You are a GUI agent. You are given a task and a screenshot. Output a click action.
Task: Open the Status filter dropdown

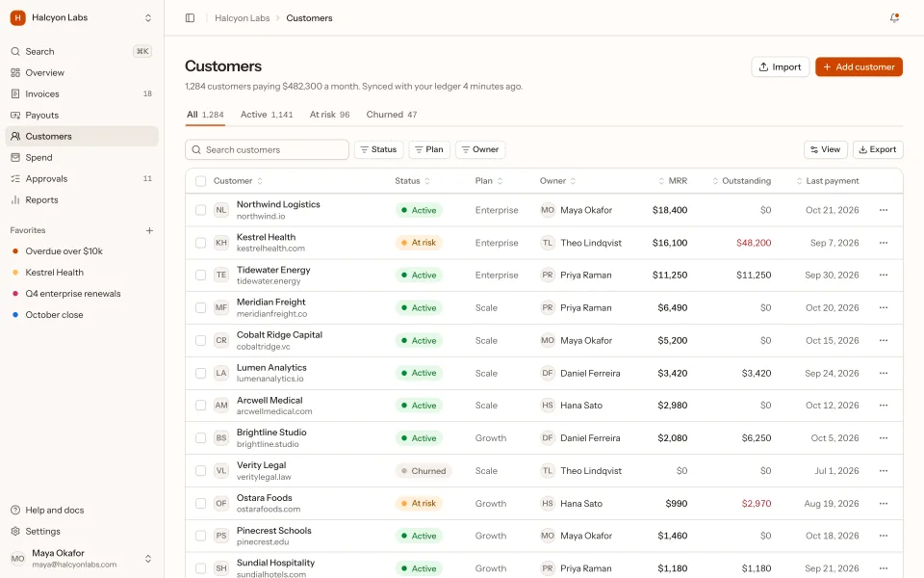point(378,150)
